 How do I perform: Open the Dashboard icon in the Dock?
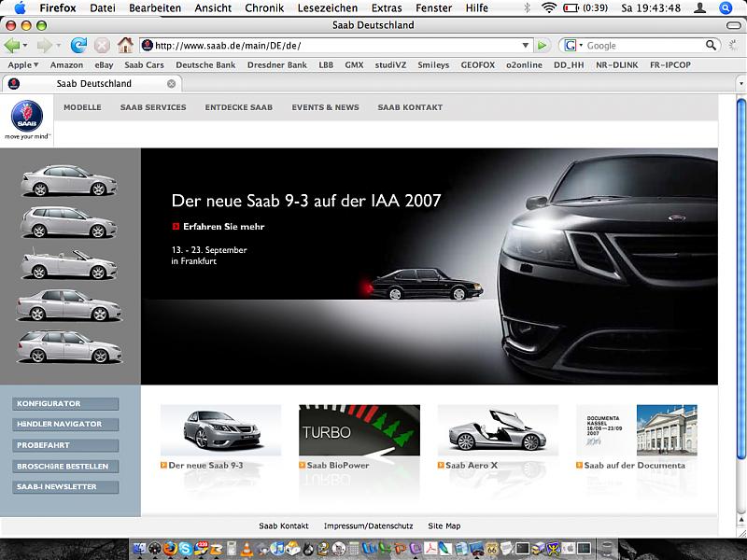(x=155, y=549)
